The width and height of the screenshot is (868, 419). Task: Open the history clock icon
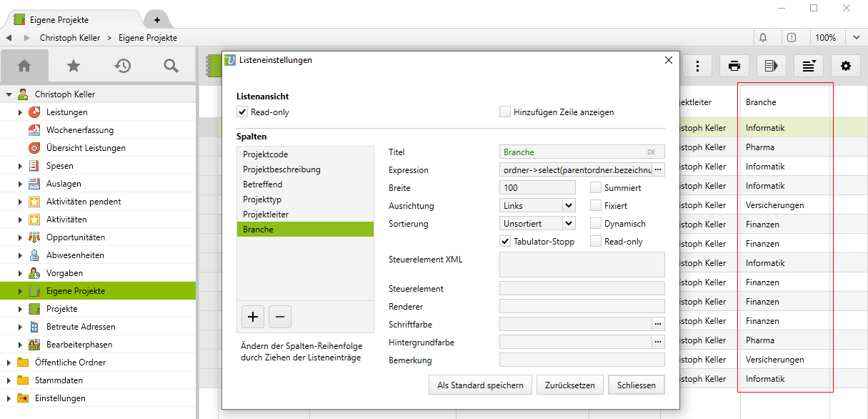click(122, 66)
